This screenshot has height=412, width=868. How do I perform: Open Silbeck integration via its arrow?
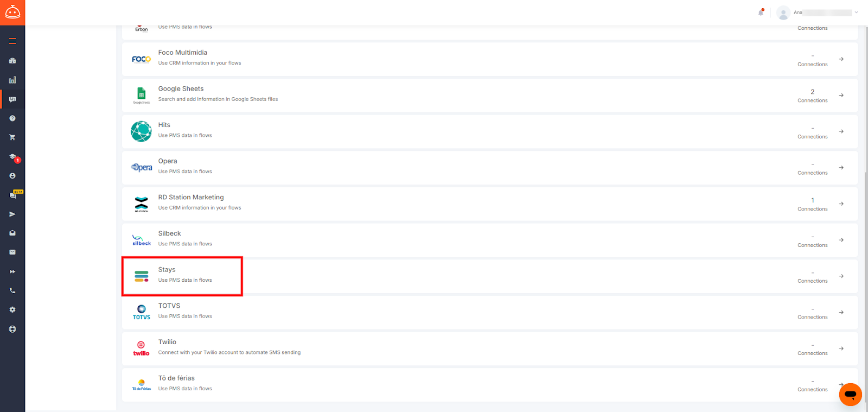point(841,240)
